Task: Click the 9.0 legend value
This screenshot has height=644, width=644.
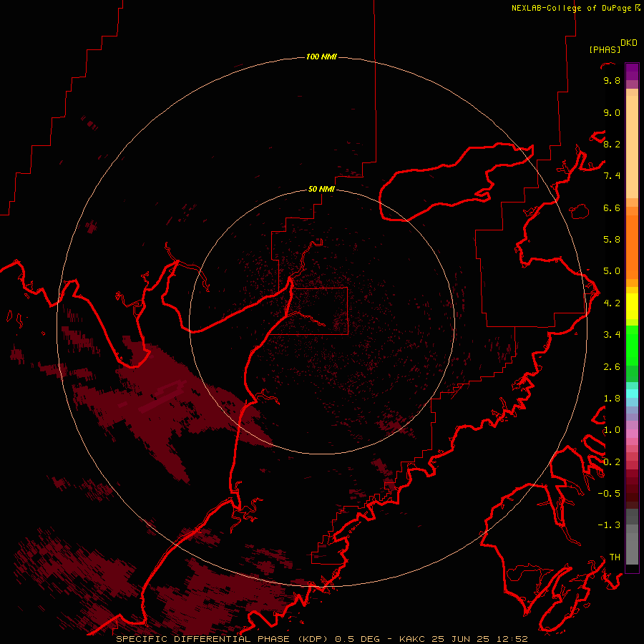Action: 612,112
